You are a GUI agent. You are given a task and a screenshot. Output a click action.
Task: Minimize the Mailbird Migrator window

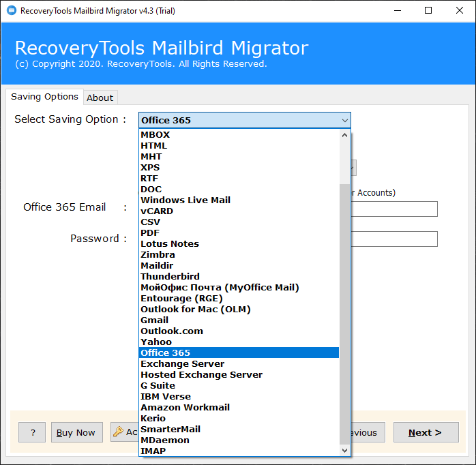(x=398, y=11)
